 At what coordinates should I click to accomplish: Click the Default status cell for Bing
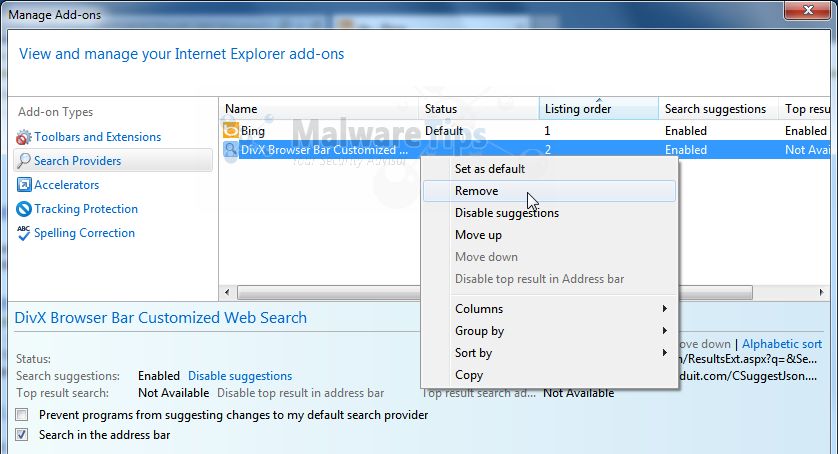pyautogui.click(x=444, y=131)
